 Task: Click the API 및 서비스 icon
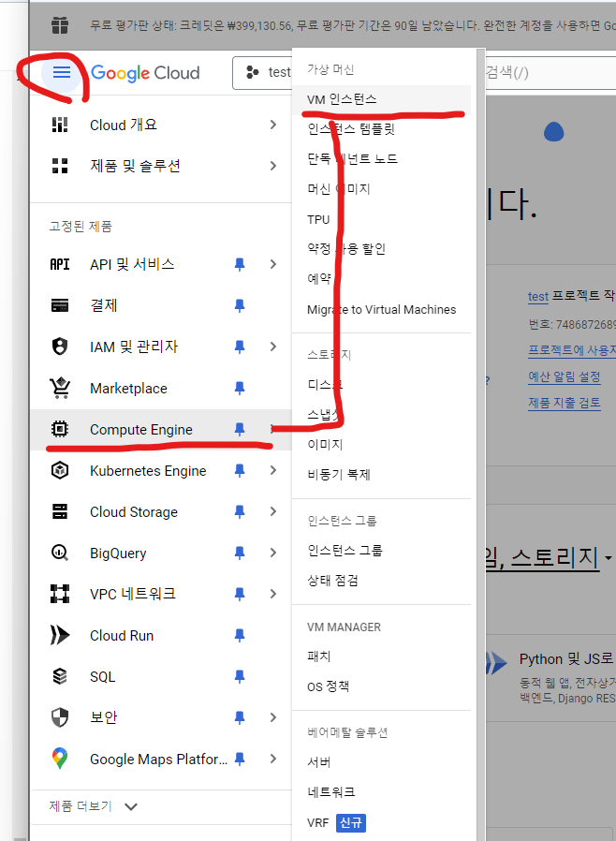click(x=60, y=264)
